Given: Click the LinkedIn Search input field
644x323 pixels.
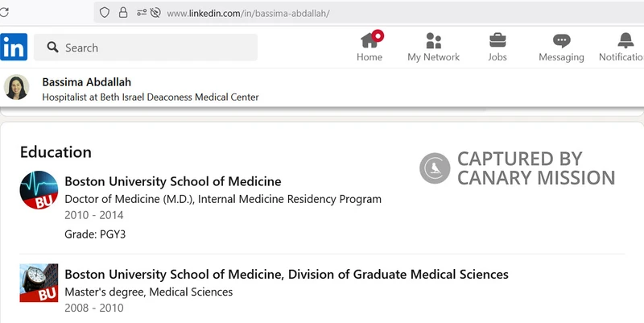Looking at the screenshot, I should 153,48.
